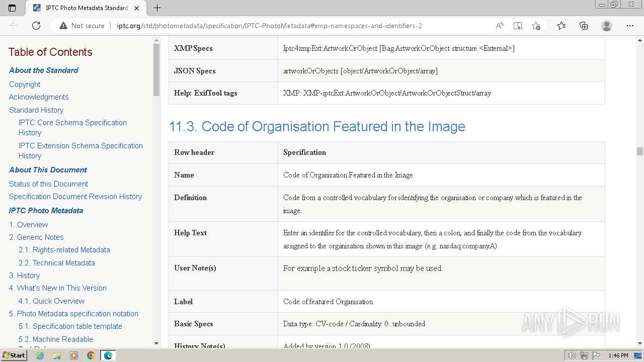The width and height of the screenshot is (644, 362).
Task: Click the sidebar scrollbar thumb
Action: click(x=156, y=70)
